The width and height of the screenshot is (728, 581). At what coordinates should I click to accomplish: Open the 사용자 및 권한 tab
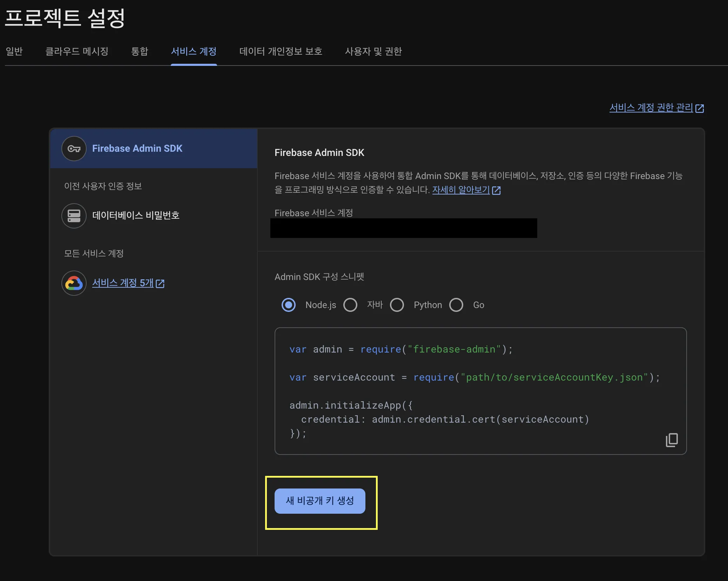point(373,52)
